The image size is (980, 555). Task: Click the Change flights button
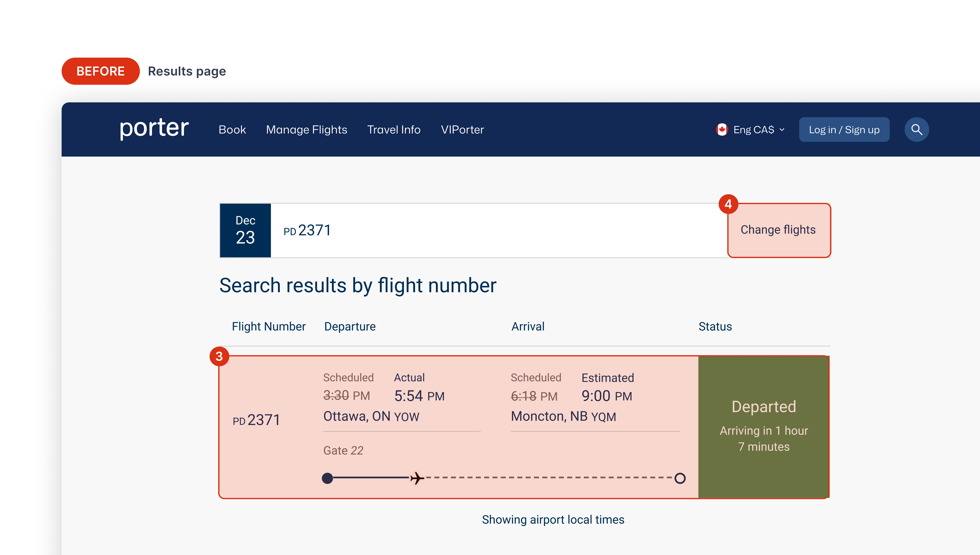click(778, 230)
